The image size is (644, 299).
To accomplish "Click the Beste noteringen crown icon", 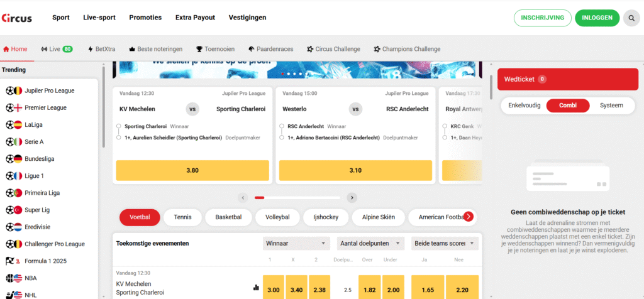I will click(x=132, y=49).
